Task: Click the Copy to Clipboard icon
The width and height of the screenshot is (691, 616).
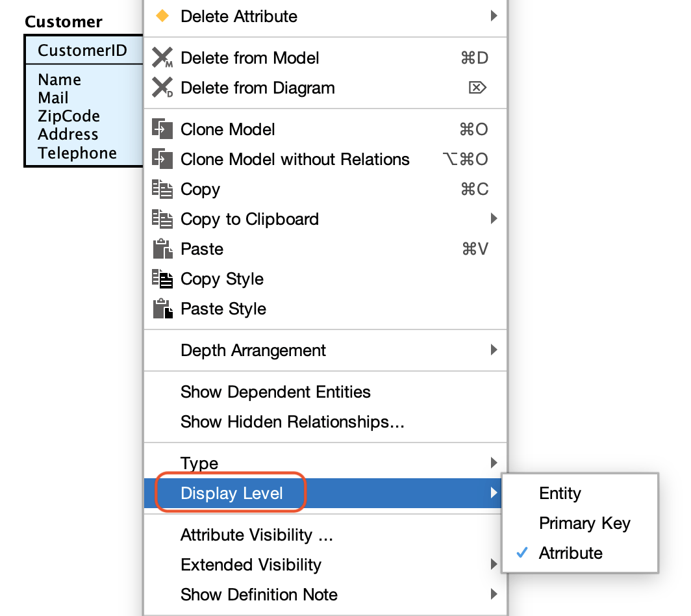Action: click(162, 219)
